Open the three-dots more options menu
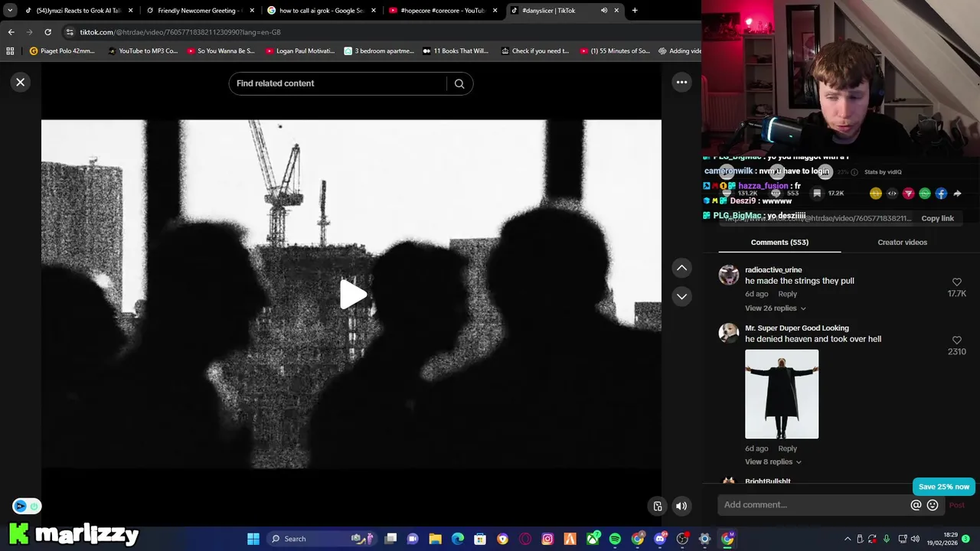The height and width of the screenshot is (551, 980). 681,82
